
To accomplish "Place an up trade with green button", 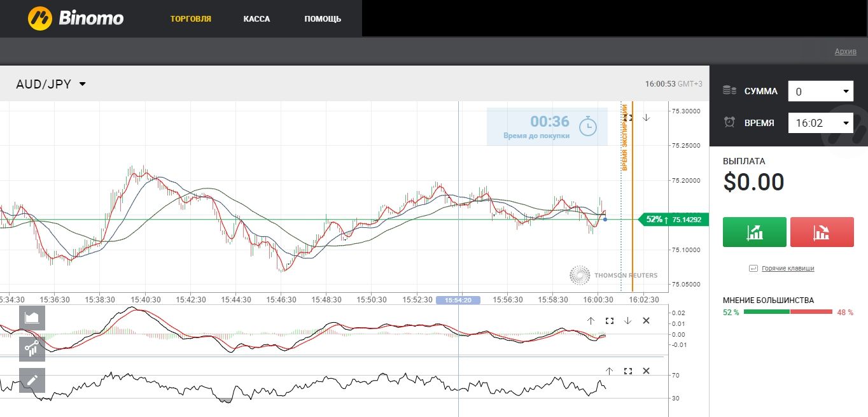I will point(755,232).
